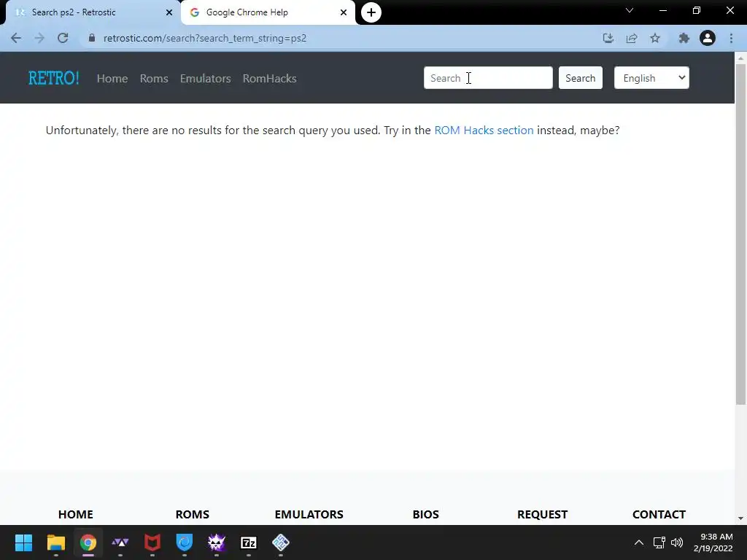Open the Roms nav link
This screenshot has width=747, height=560.
pyautogui.click(x=154, y=79)
